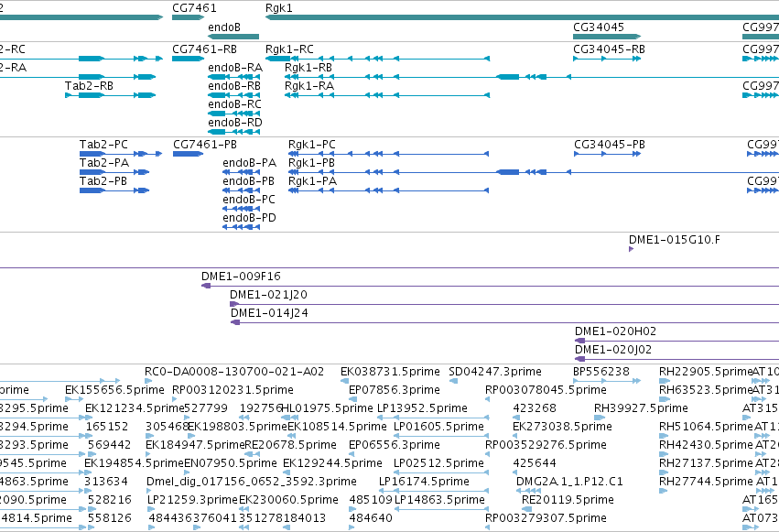Screen dimensions: 779x532
Task: Click CG34045-RB transcript label
Action: point(609,49)
